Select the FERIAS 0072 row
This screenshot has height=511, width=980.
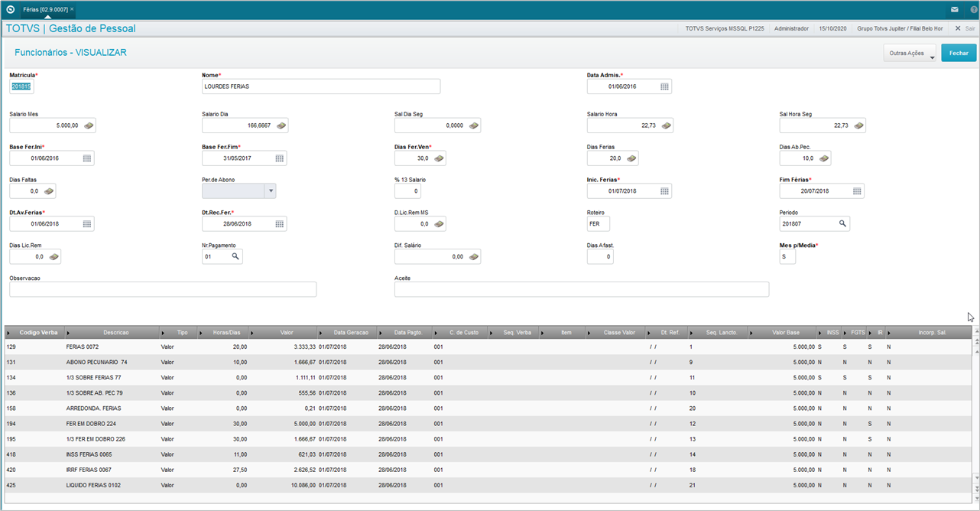(488, 347)
